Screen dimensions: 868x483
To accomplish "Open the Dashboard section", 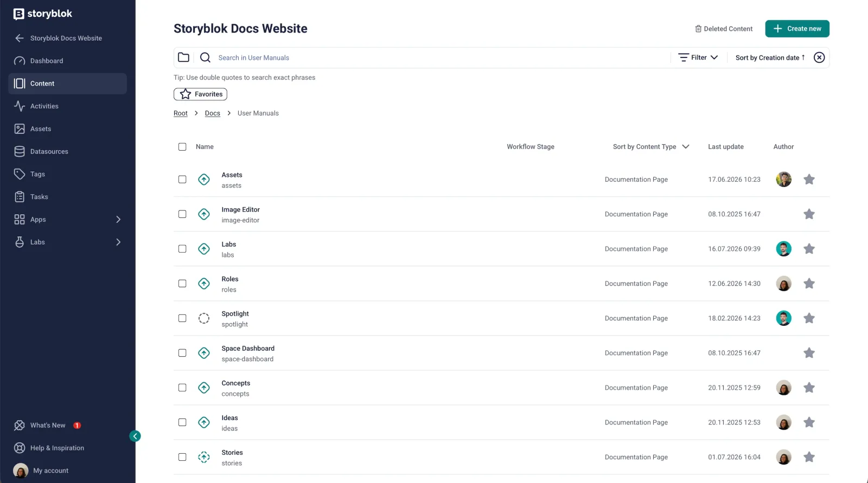I will [x=68, y=61].
